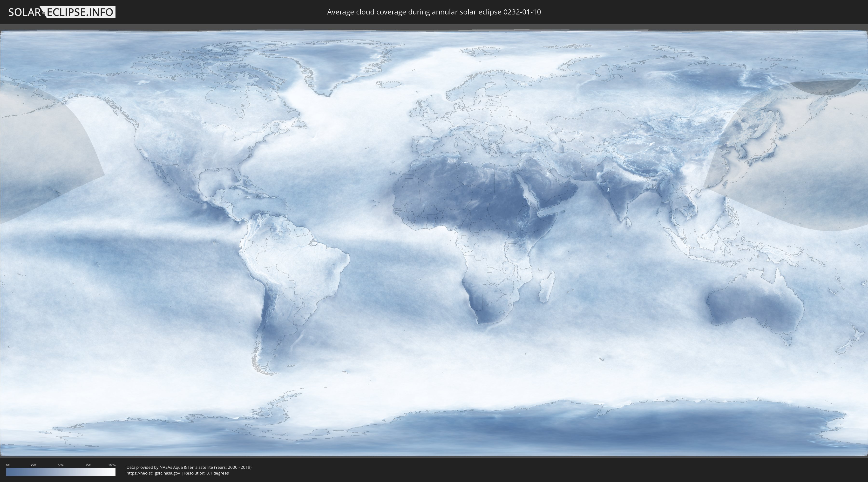The width and height of the screenshot is (868, 482).
Task: Click the 0% legend label
Action: 8,465
